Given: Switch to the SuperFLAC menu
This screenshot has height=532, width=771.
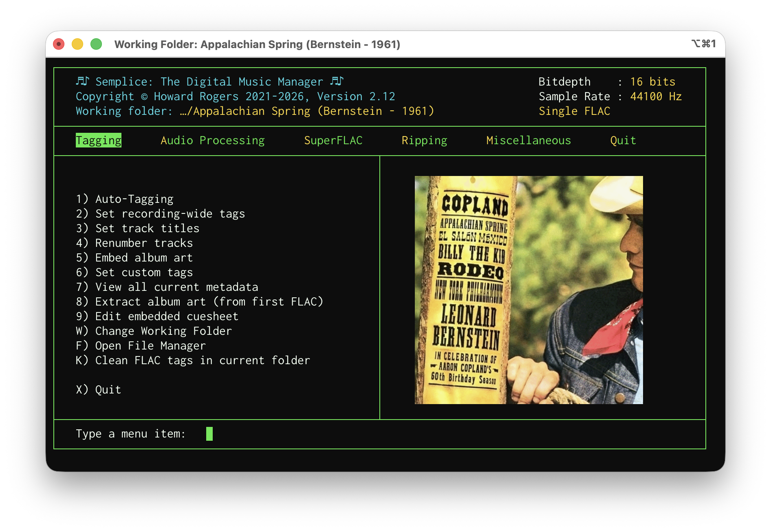Looking at the screenshot, I should coord(333,141).
